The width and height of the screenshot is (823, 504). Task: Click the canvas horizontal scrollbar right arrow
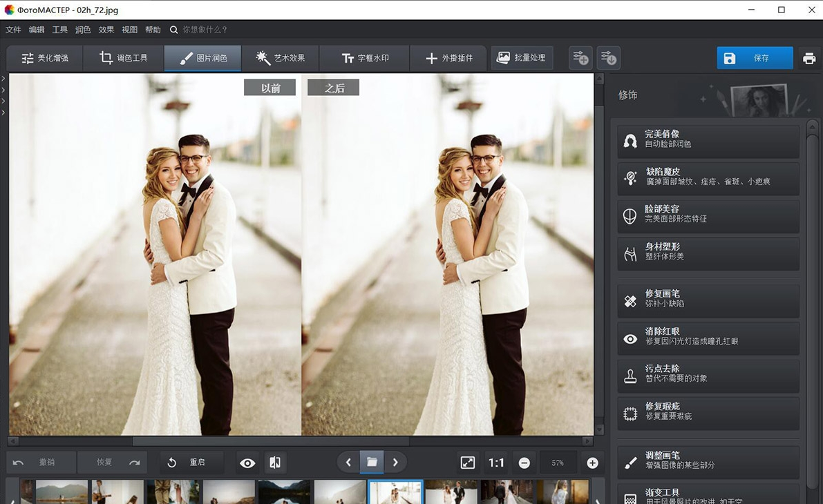coord(588,442)
